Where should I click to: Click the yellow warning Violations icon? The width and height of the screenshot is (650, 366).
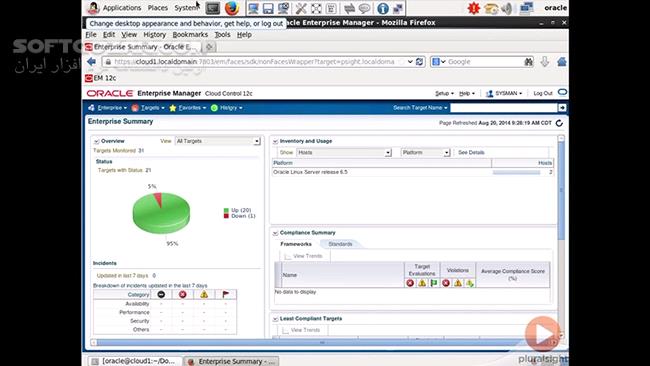click(x=458, y=283)
